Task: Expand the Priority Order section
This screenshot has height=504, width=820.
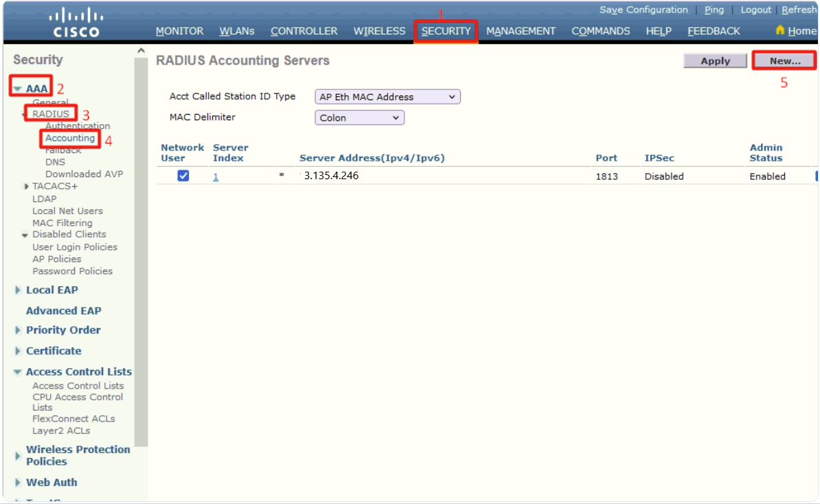Action: 18,330
